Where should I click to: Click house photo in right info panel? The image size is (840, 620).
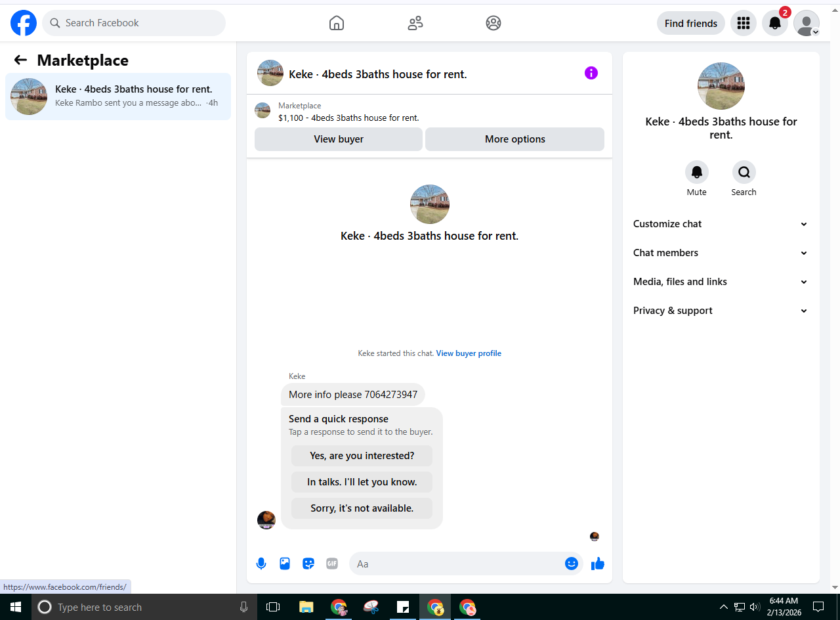[721, 86]
